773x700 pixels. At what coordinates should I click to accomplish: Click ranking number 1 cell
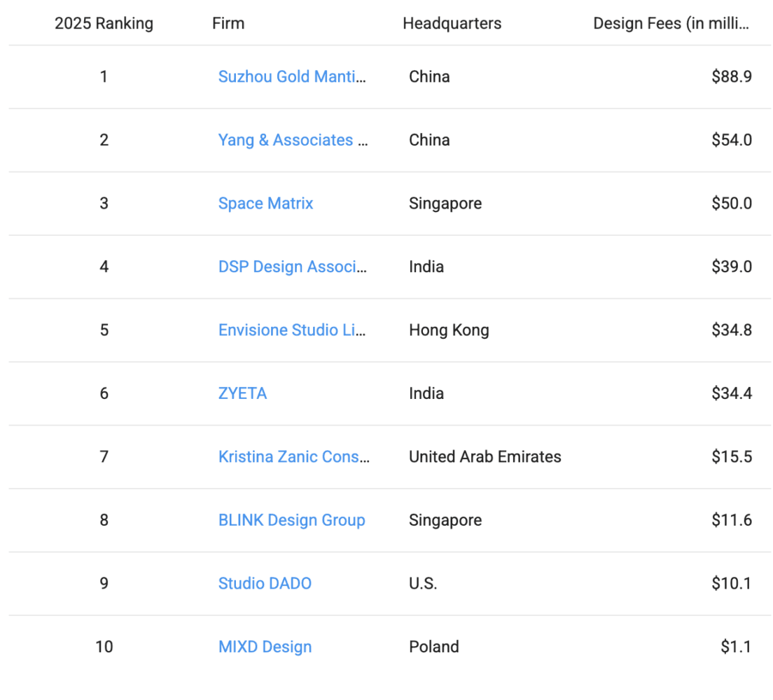(104, 77)
